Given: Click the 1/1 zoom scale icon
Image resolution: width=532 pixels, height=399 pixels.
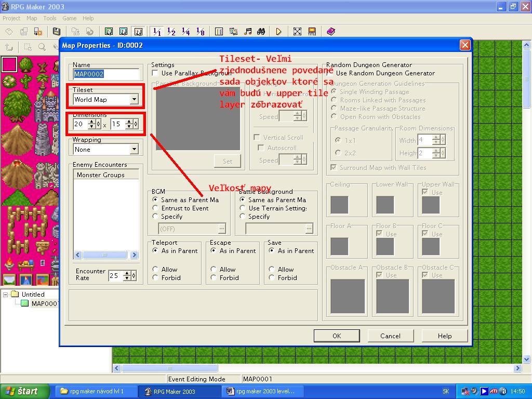Looking at the screenshot, I should (x=157, y=32).
